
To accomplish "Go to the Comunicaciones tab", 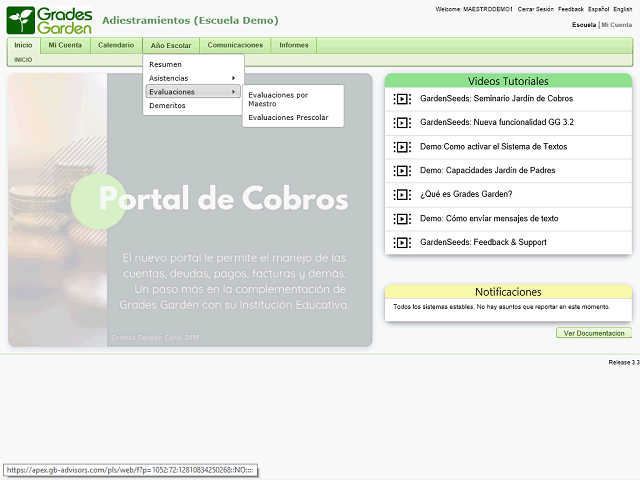I will click(x=235, y=45).
